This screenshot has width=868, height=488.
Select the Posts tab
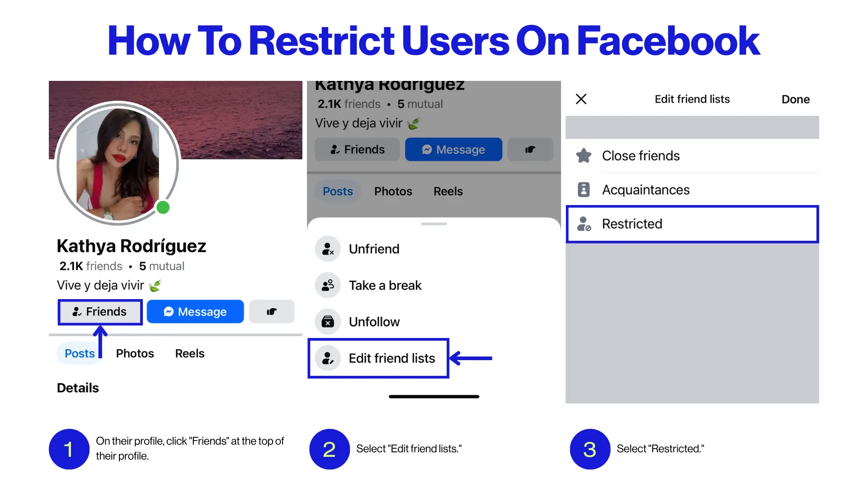point(79,353)
